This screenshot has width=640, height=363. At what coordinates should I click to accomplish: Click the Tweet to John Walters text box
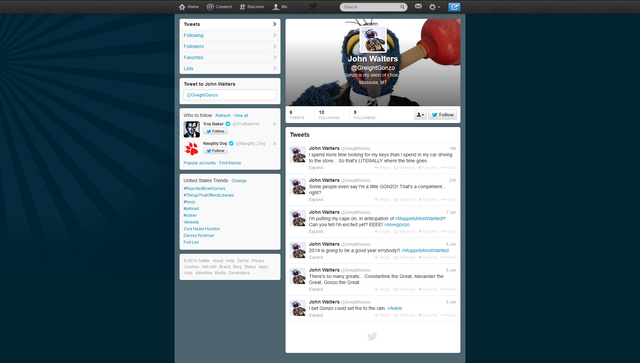point(230,95)
